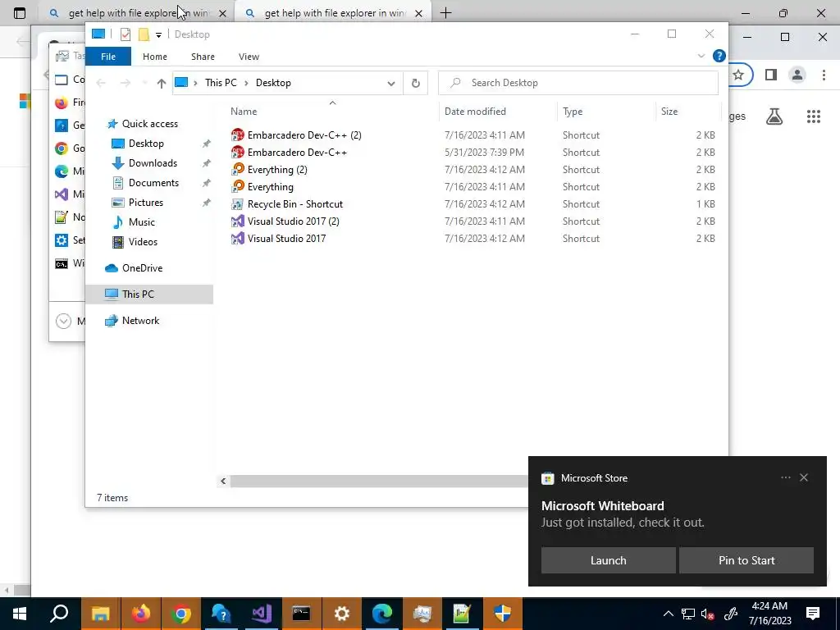Open Firefox from the taskbar

141,614
